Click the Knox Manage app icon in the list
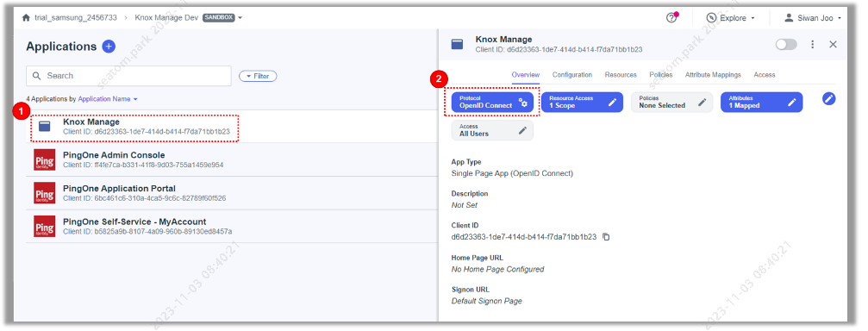The image size is (868, 331). 44,127
